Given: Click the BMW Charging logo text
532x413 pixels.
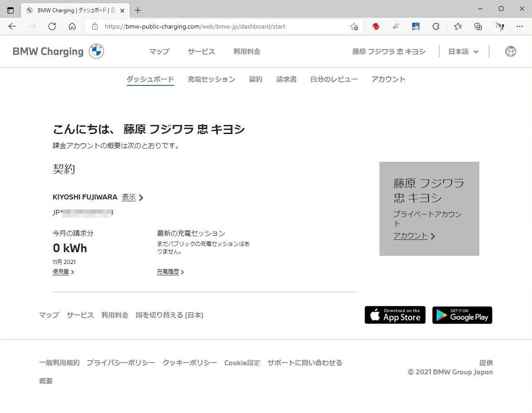Looking at the screenshot, I should pyautogui.click(x=48, y=52).
